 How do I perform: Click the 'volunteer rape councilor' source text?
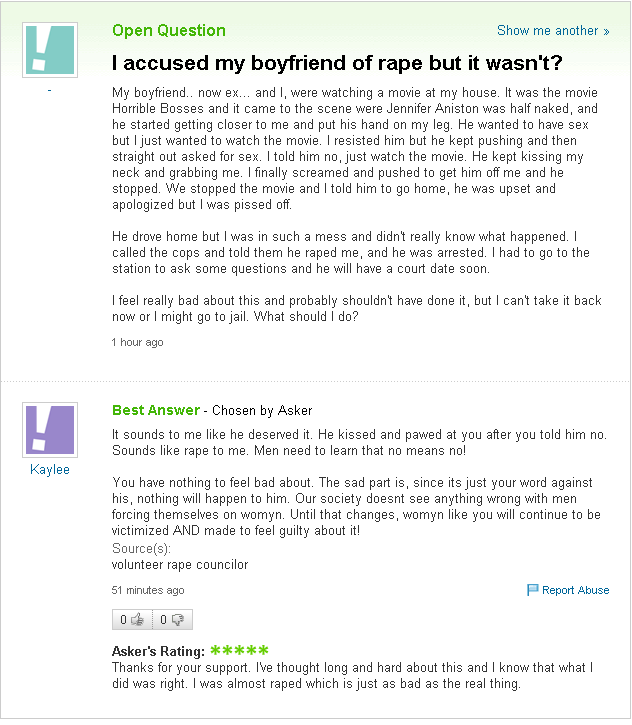(180, 565)
